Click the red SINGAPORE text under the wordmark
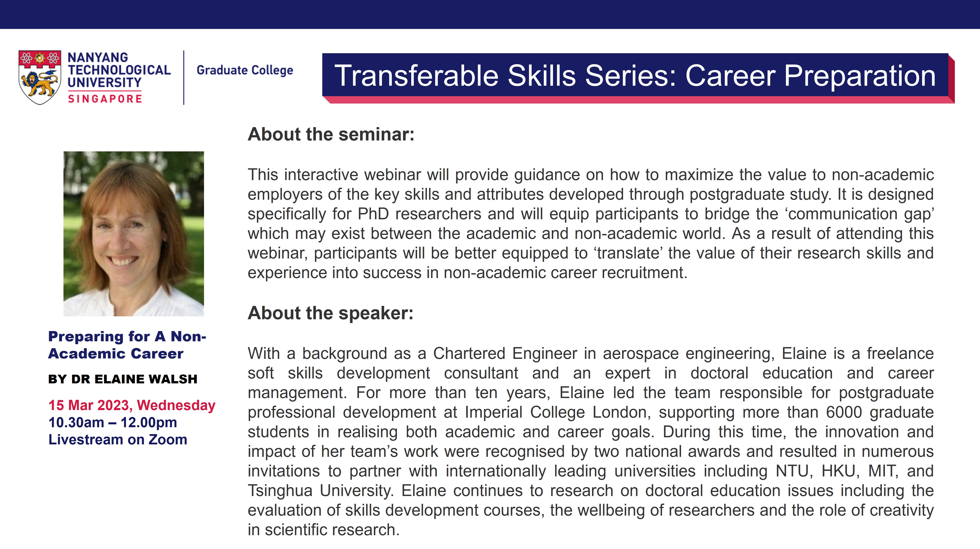The image size is (980, 549). (x=105, y=99)
